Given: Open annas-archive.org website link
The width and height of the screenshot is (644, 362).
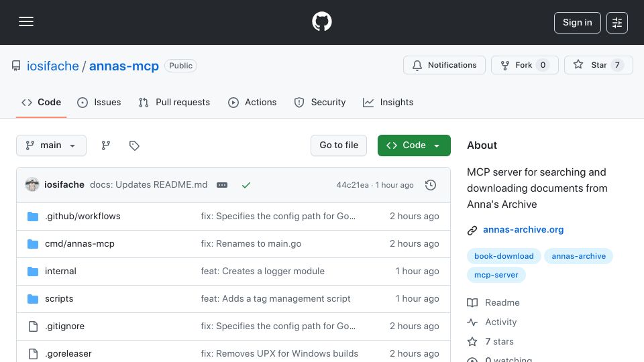Looking at the screenshot, I should [x=523, y=230].
